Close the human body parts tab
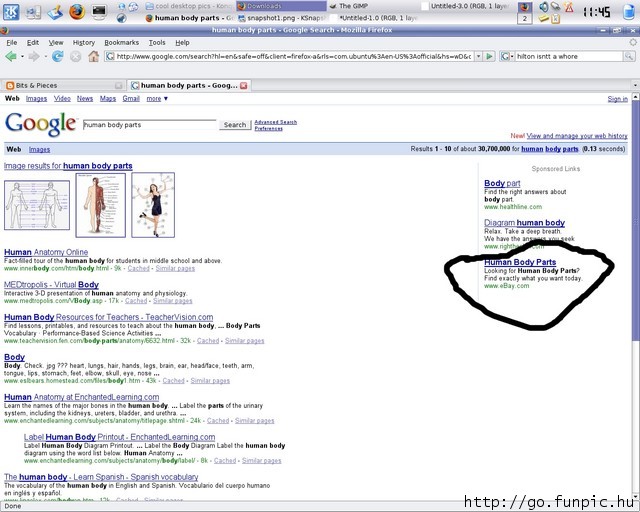Screen dimensions: 640x512 244,85
